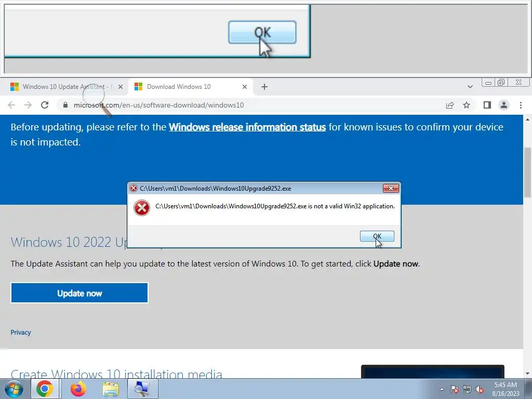Open the browser side panel
532x399 pixels.
click(487, 105)
